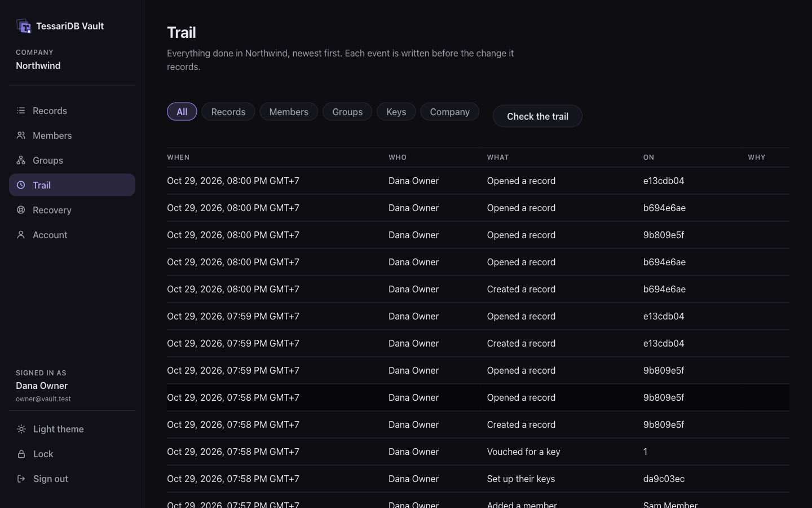Click the padlock icon next to Lock
812x508 pixels.
tap(21, 454)
